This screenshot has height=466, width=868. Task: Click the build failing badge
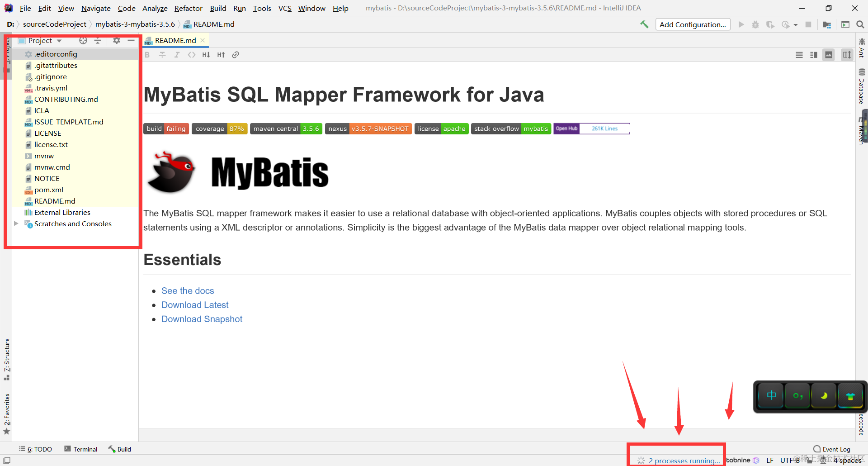coord(166,128)
